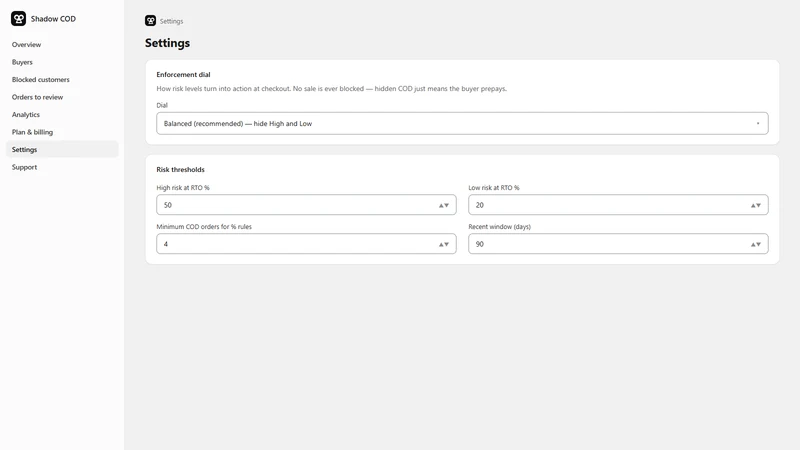Screen dimensions: 800x450
Task: Click stepper arrows of Low risk RTO field
Action: pos(756,205)
